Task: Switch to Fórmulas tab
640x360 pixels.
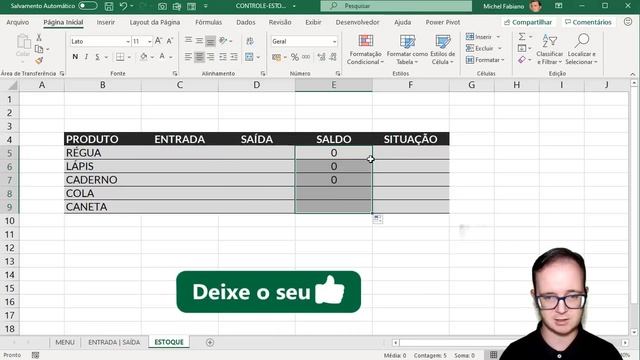Action: coord(209,22)
